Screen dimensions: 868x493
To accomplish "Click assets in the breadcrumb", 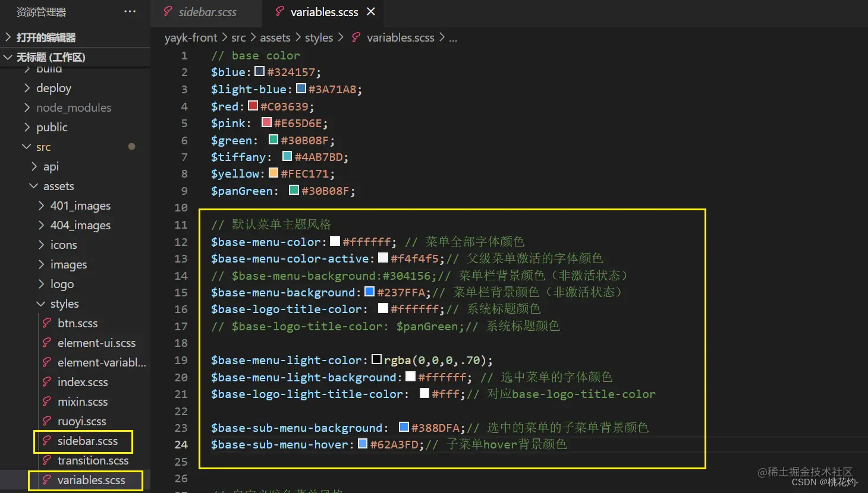I will tap(275, 37).
